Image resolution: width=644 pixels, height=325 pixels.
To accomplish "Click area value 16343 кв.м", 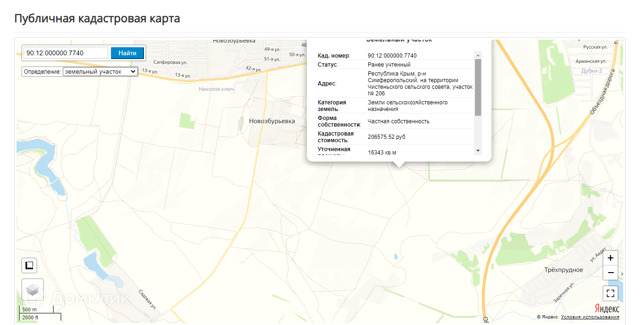I will coord(382,153).
